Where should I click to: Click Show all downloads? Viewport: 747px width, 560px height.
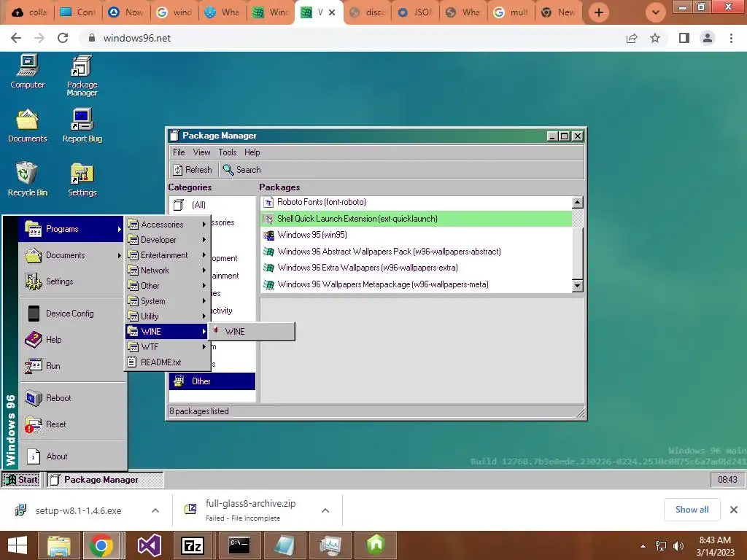click(x=692, y=510)
